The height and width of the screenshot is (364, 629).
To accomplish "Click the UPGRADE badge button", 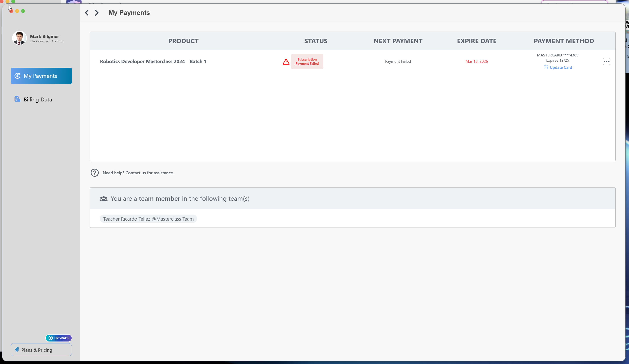I will (59, 338).
